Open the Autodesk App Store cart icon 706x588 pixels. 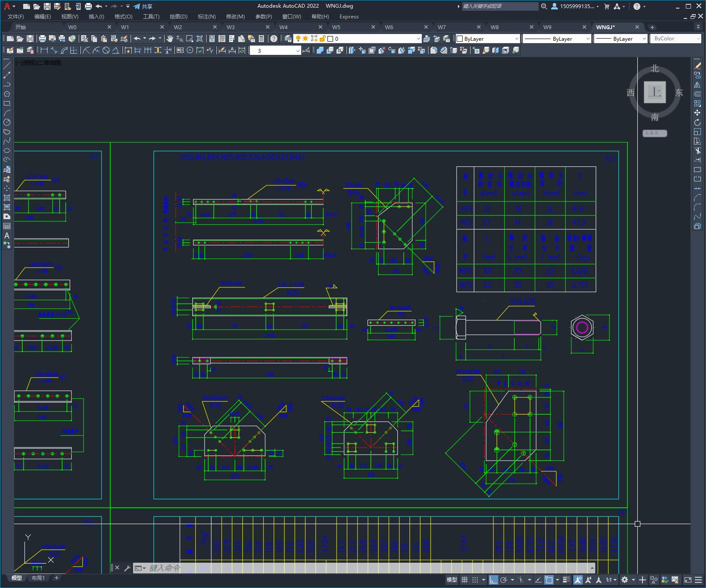pyautogui.click(x=607, y=6)
